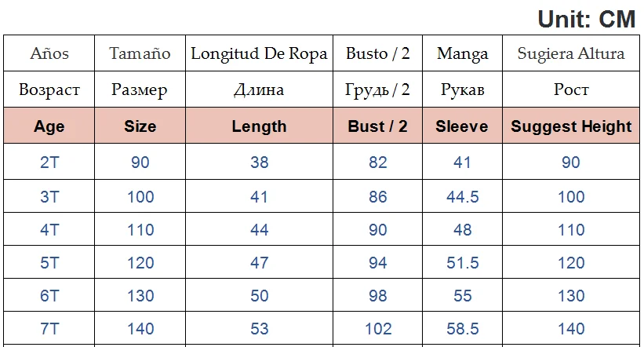The image size is (644, 347).
Task: Click the pink 'Age' header cell
Action: [49, 126]
